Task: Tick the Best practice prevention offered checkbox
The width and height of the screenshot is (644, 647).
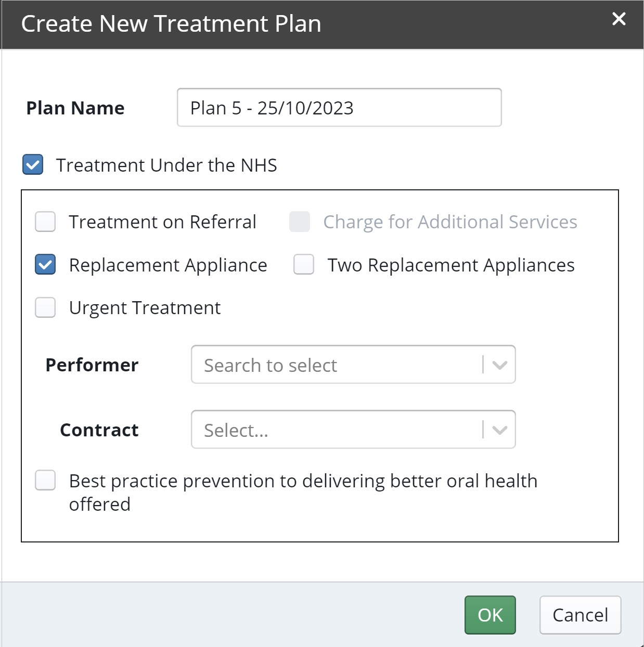Action: [45, 481]
